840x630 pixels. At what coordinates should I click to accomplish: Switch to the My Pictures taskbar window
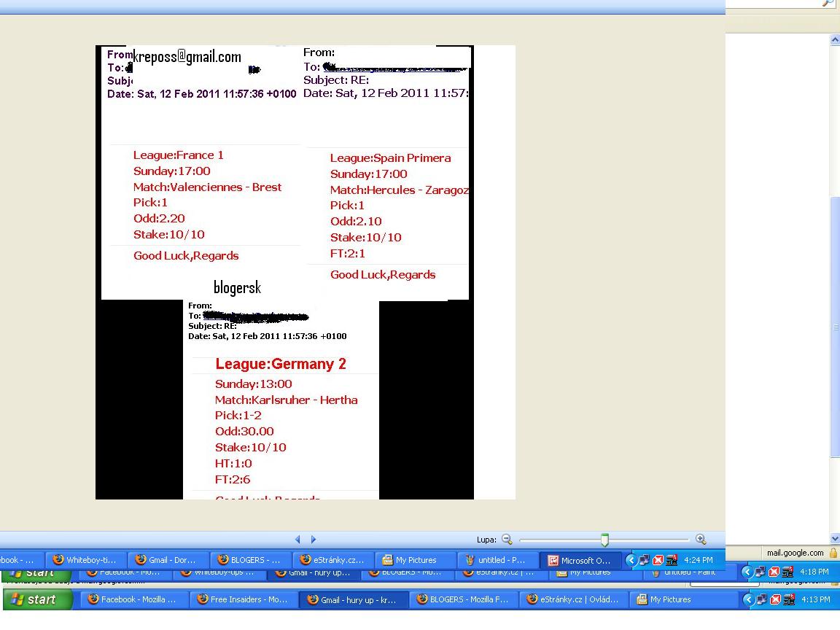[414, 560]
